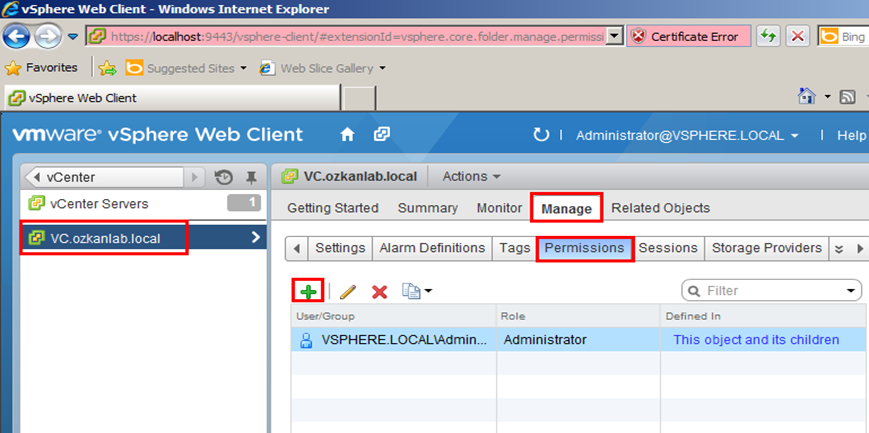Click the pin navigator icon
The width and height of the screenshot is (869, 433).
tap(252, 177)
